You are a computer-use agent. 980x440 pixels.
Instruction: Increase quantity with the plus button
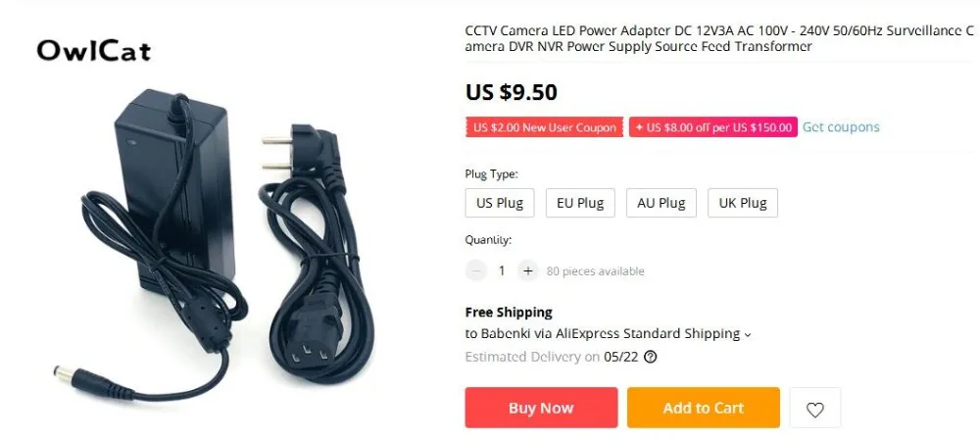click(x=527, y=270)
